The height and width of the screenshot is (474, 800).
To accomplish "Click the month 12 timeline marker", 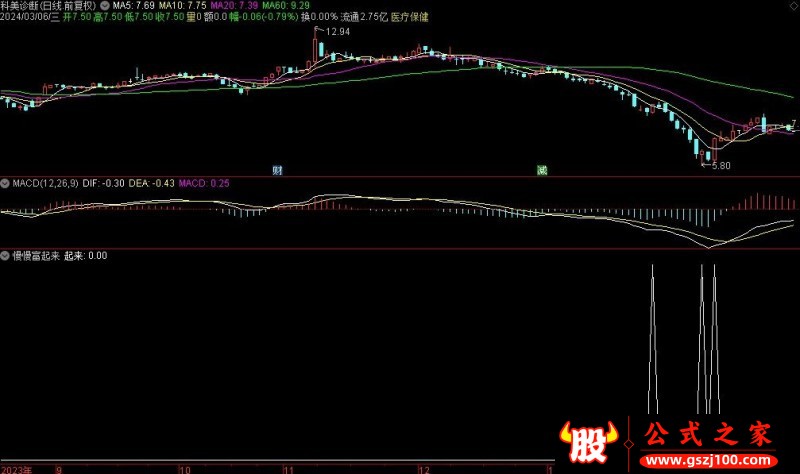I will (x=423, y=468).
